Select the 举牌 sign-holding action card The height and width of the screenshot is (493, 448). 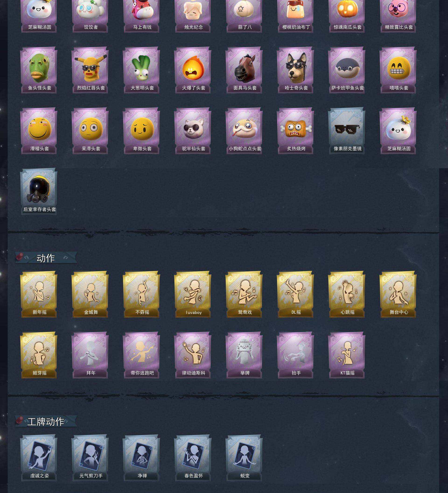coord(244,355)
